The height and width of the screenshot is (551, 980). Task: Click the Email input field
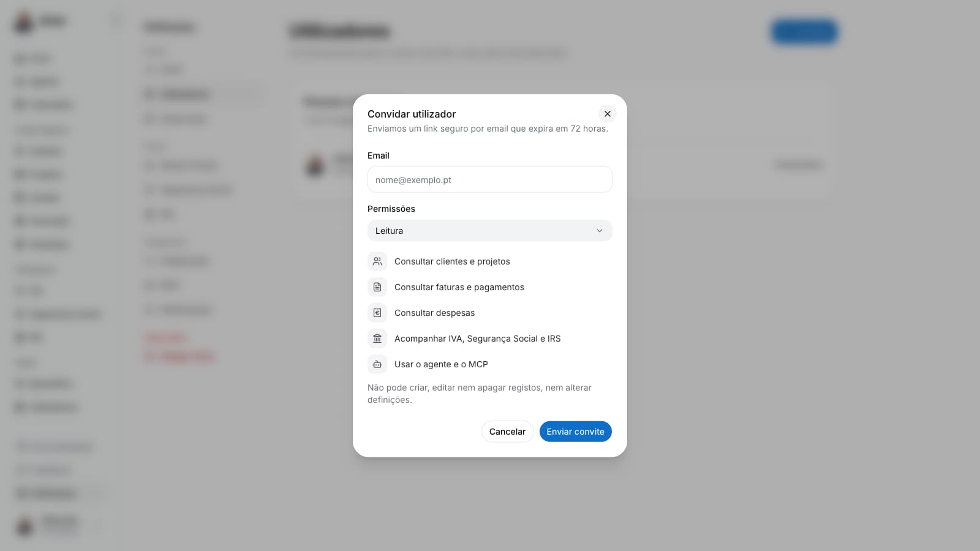490,179
